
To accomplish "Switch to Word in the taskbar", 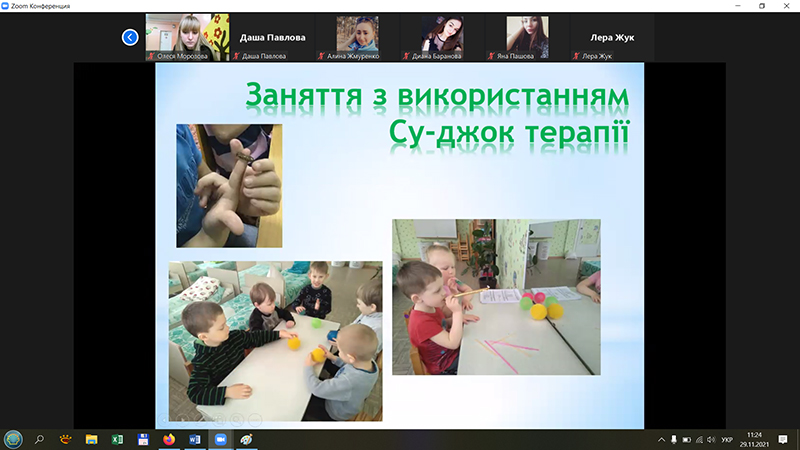I will tap(195, 439).
